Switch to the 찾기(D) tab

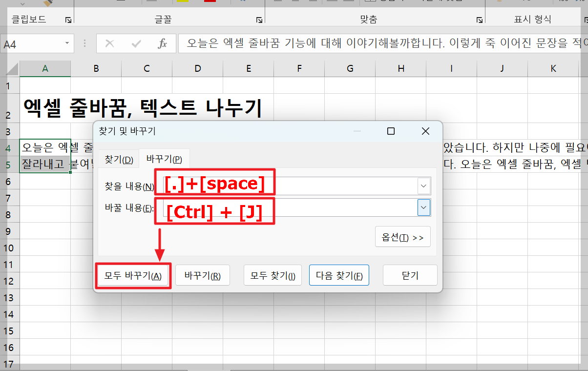(x=119, y=159)
